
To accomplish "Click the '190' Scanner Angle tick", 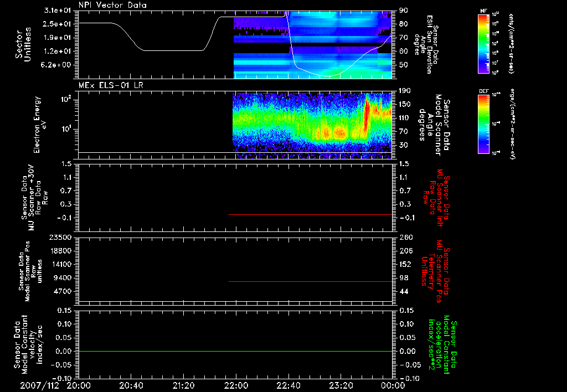I will pos(405,91).
